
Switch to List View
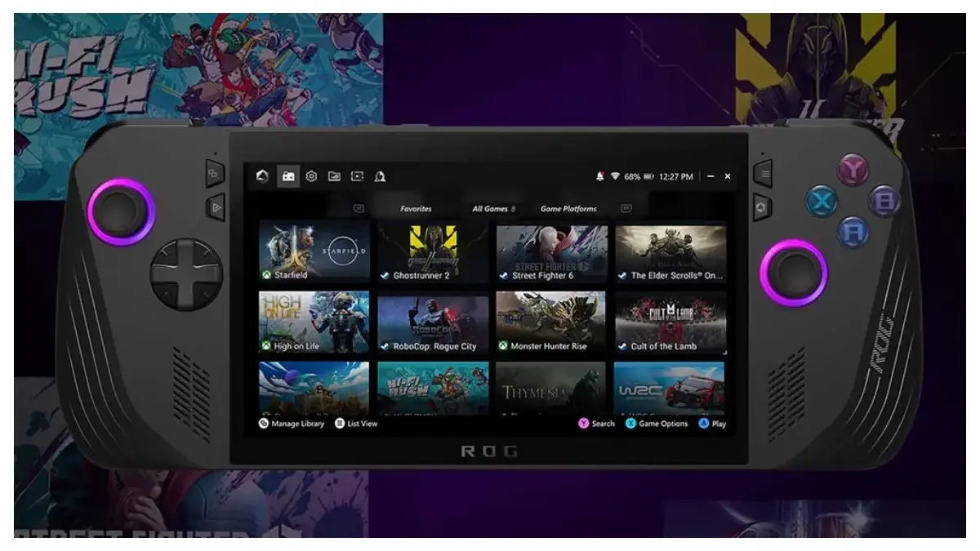356,424
